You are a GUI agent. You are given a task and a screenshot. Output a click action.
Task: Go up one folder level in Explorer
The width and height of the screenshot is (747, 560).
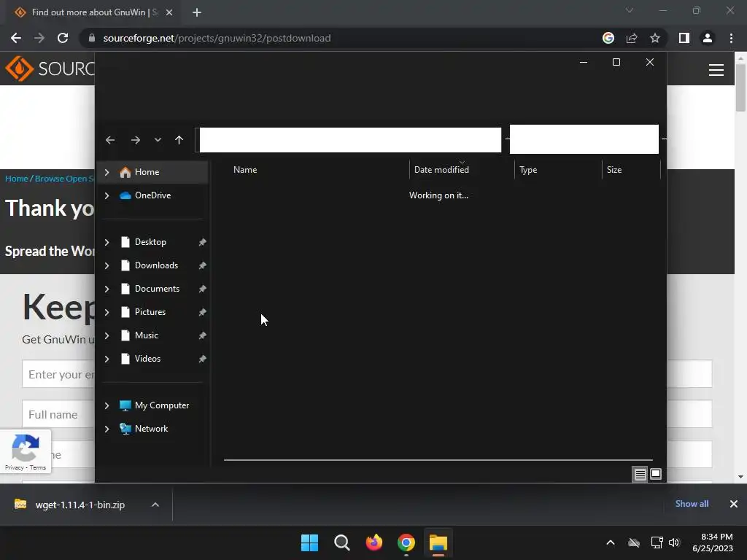point(179,140)
